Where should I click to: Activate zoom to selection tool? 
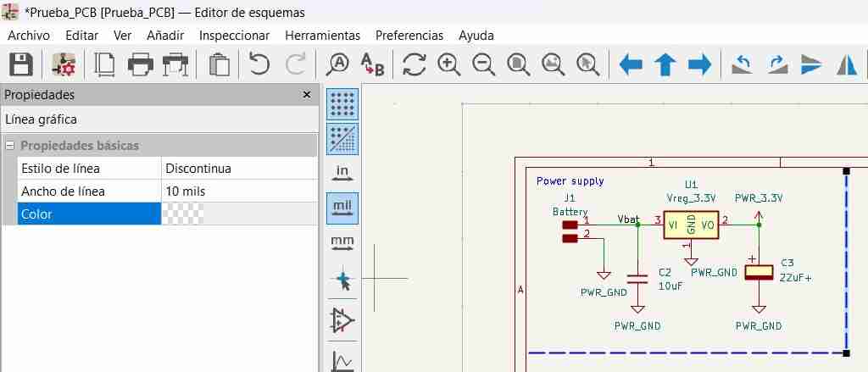[x=587, y=64]
